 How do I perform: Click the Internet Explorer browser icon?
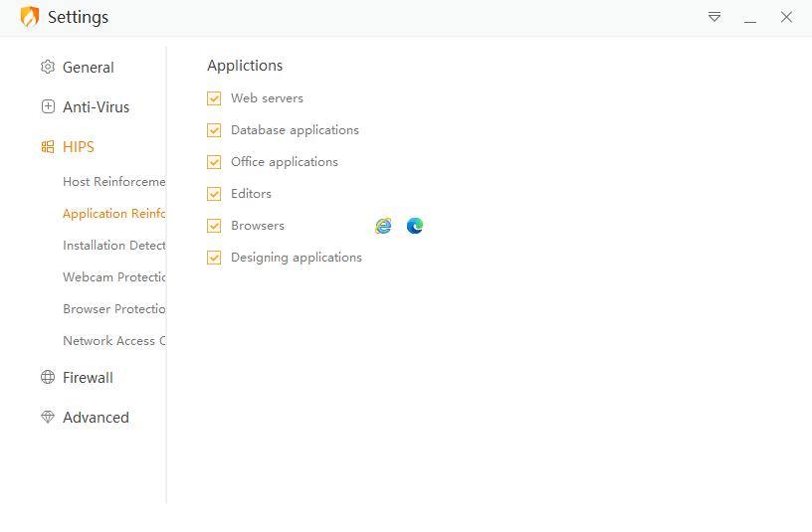click(383, 226)
